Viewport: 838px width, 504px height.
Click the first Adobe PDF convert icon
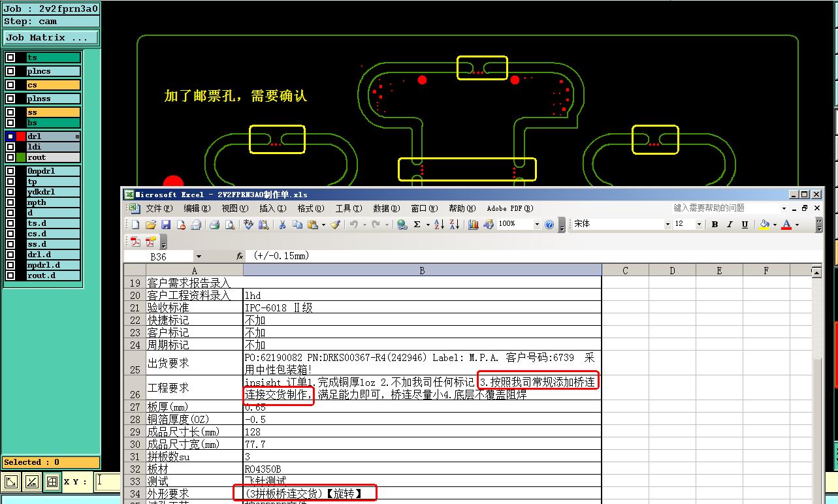(135, 242)
